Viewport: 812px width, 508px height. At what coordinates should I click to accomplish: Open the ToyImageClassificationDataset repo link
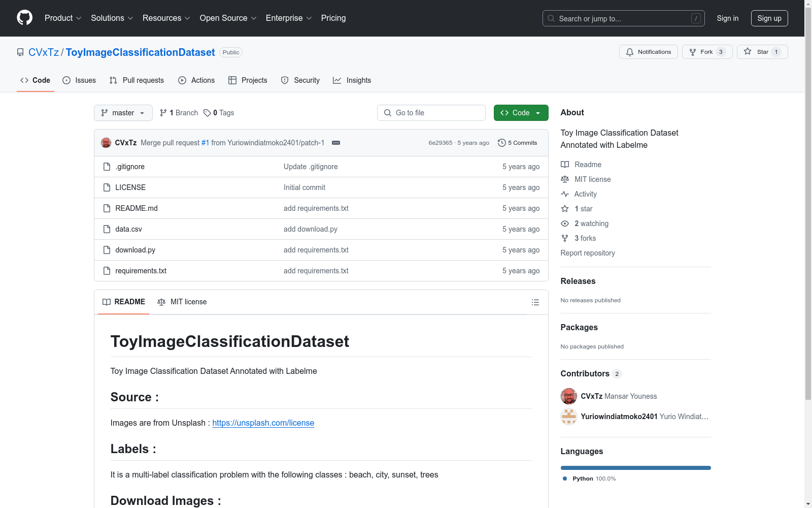pos(141,52)
